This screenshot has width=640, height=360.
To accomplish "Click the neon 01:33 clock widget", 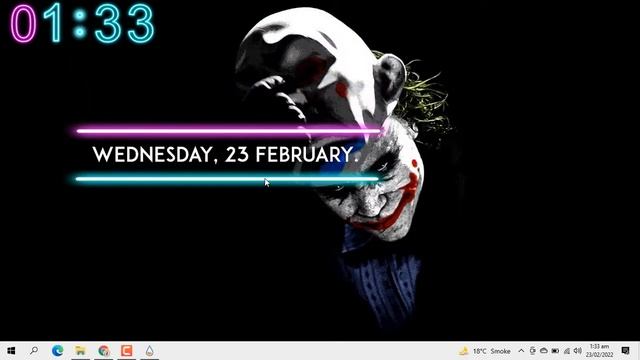I will [82, 23].
